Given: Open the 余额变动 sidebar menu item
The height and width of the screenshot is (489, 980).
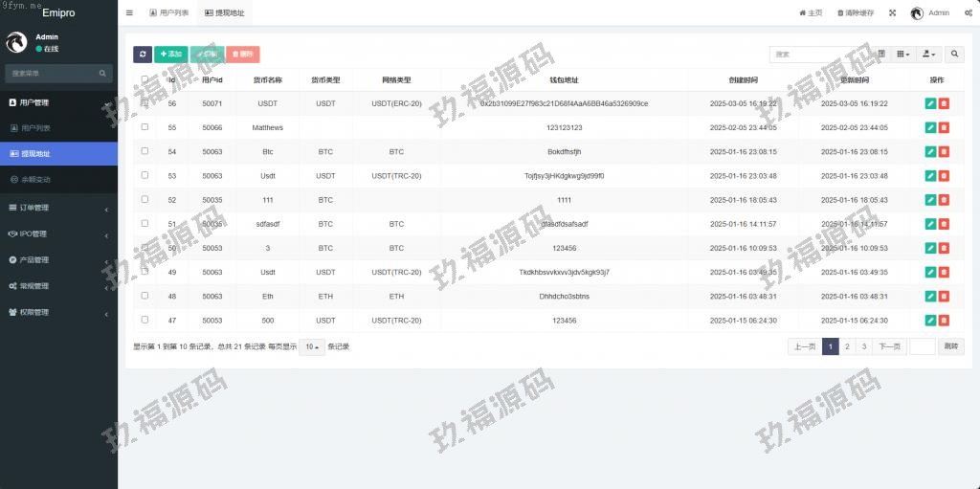Looking at the screenshot, I should (x=35, y=179).
